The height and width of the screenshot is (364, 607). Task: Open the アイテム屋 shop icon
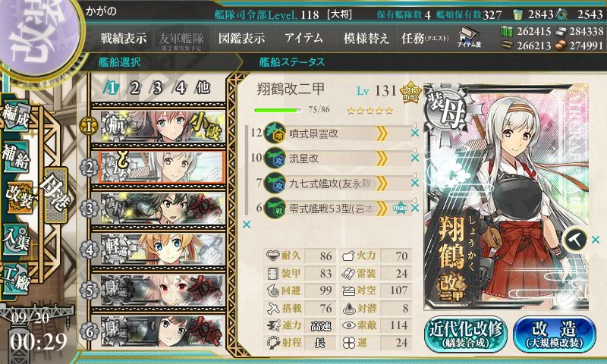coord(469,37)
